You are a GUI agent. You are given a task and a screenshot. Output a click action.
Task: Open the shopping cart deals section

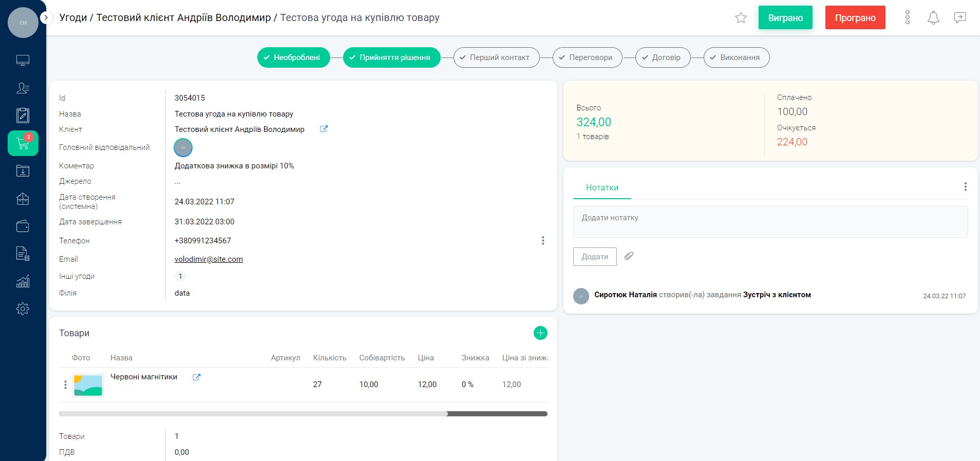click(23, 143)
